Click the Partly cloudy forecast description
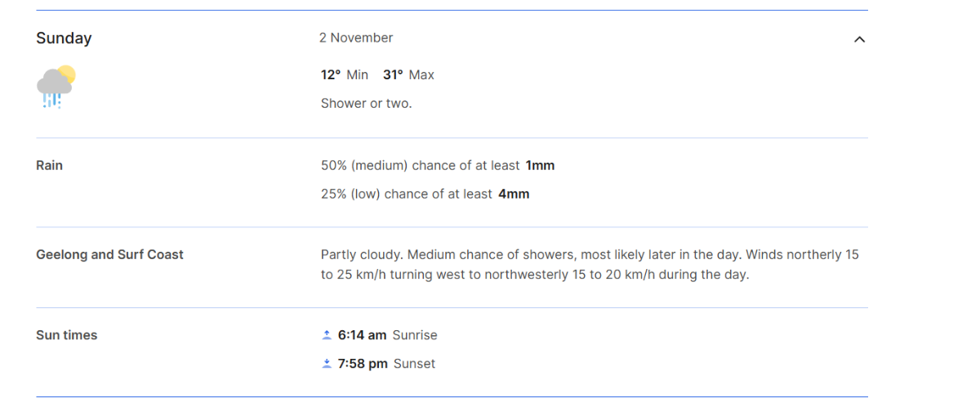The width and height of the screenshot is (980, 403). coord(590,264)
